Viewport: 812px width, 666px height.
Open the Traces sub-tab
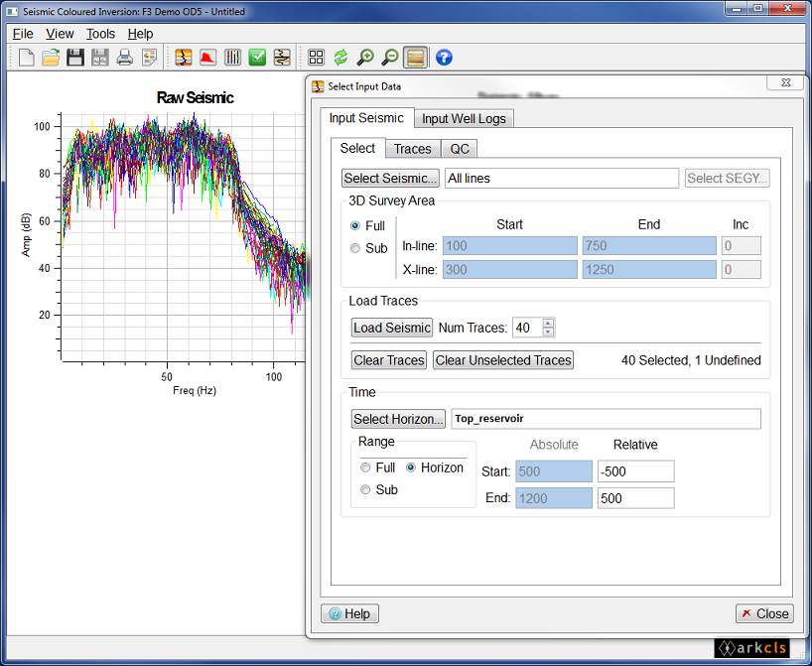coord(412,149)
